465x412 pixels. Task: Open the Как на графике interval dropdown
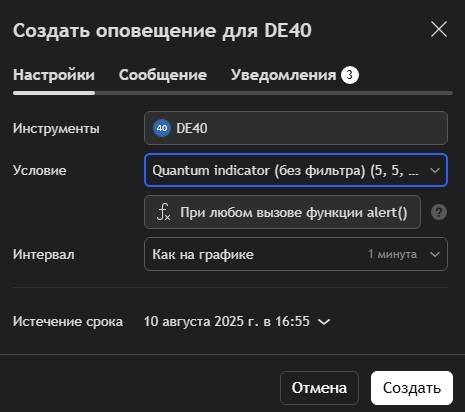pos(296,254)
